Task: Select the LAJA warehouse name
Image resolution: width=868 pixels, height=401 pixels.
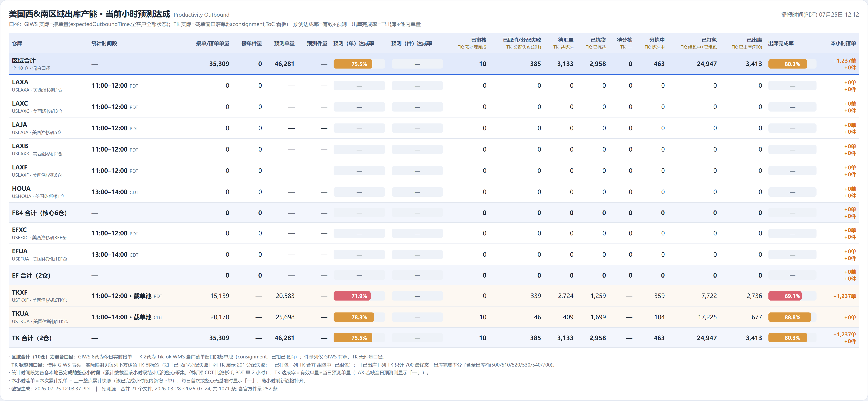Action: point(20,125)
